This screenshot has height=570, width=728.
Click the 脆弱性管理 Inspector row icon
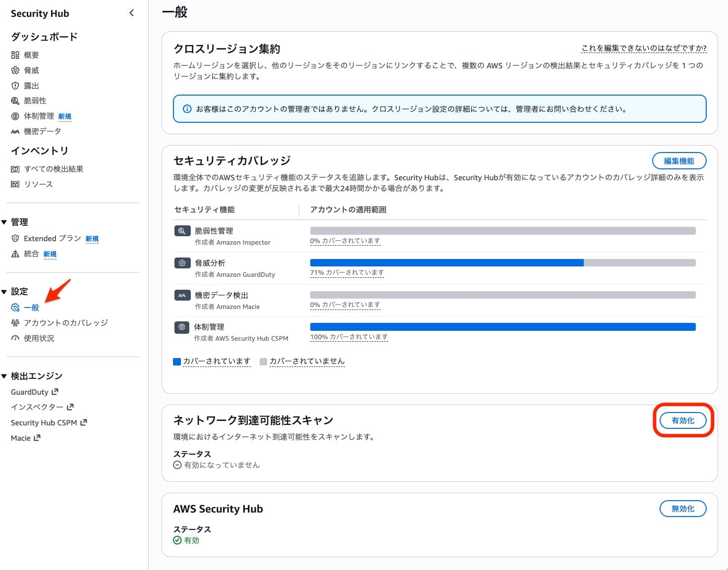(x=182, y=231)
